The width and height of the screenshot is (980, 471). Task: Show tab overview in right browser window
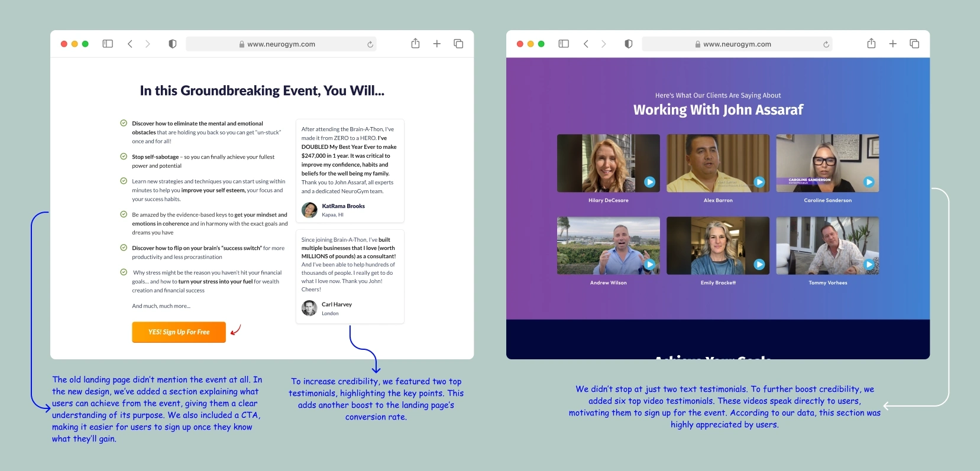[x=914, y=44]
